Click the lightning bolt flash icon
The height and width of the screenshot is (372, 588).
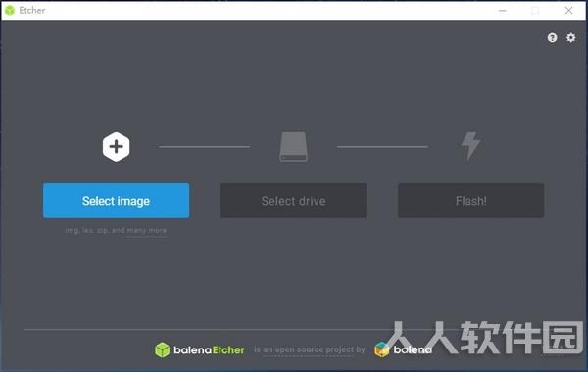point(470,146)
